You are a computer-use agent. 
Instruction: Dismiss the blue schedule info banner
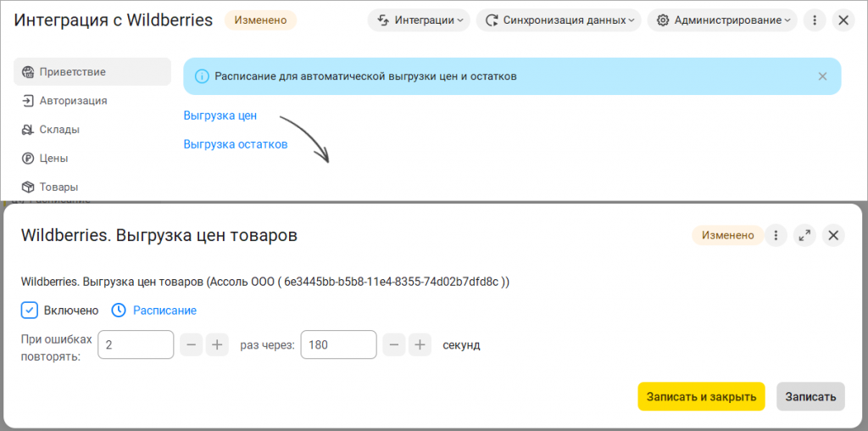(822, 76)
